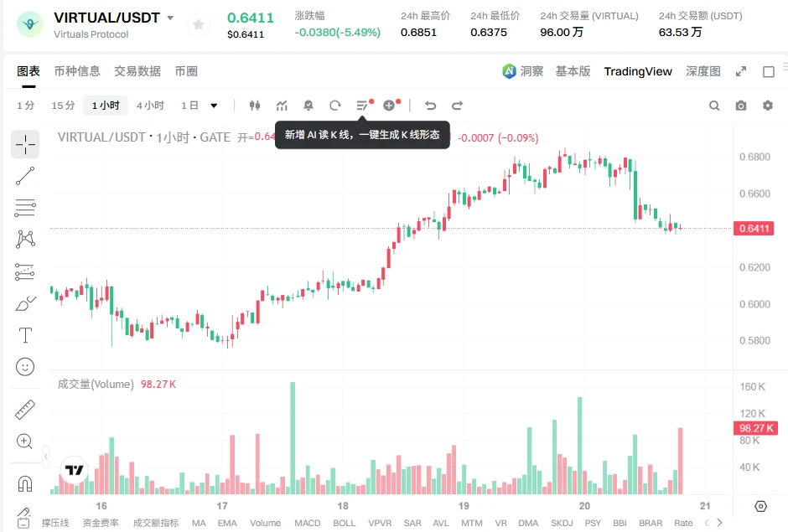Select the text annotation tool
This screenshot has width=788, height=532.
(25, 335)
